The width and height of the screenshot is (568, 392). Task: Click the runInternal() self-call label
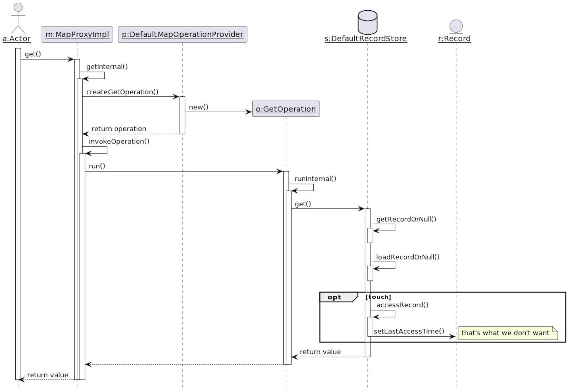pyautogui.click(x=315, y=179)
